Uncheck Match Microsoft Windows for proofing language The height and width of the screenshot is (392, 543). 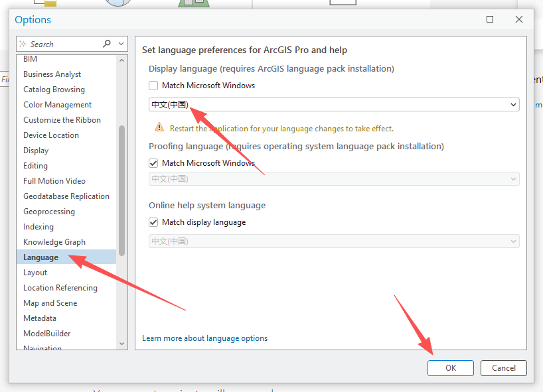(x=153, y=163)
